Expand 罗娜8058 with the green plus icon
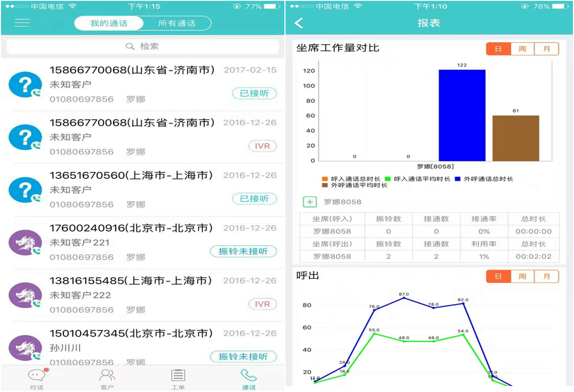The width and height of the screenshot is (574, 392). pyautogui.click(x=310, y=202)
